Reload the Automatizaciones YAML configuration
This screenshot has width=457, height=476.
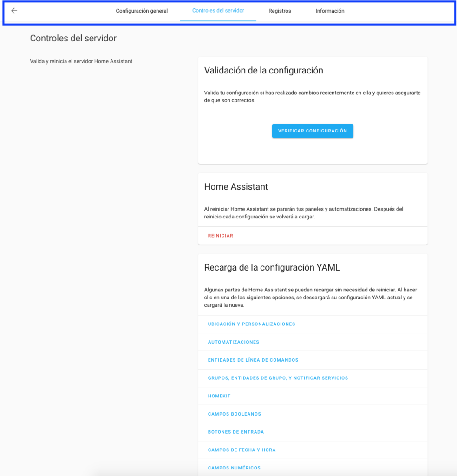[234, 342]
